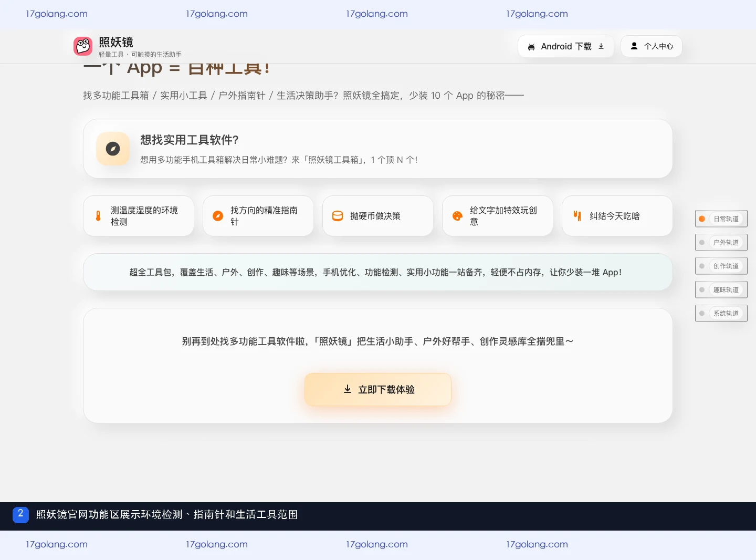Select 系统轨道 in side navigation
The image size is (756, 560).
pos(721,313)
